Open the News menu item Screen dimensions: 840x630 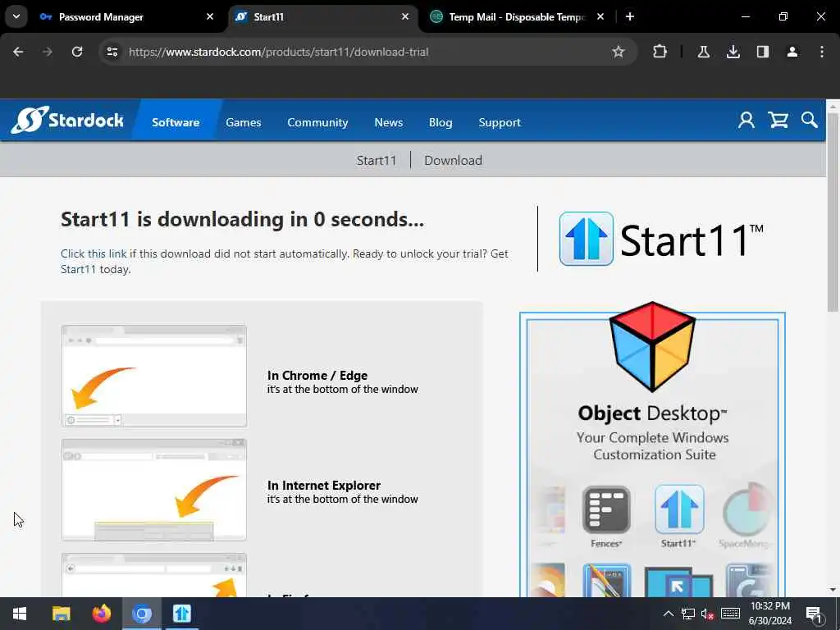click(x=388, y=122)
